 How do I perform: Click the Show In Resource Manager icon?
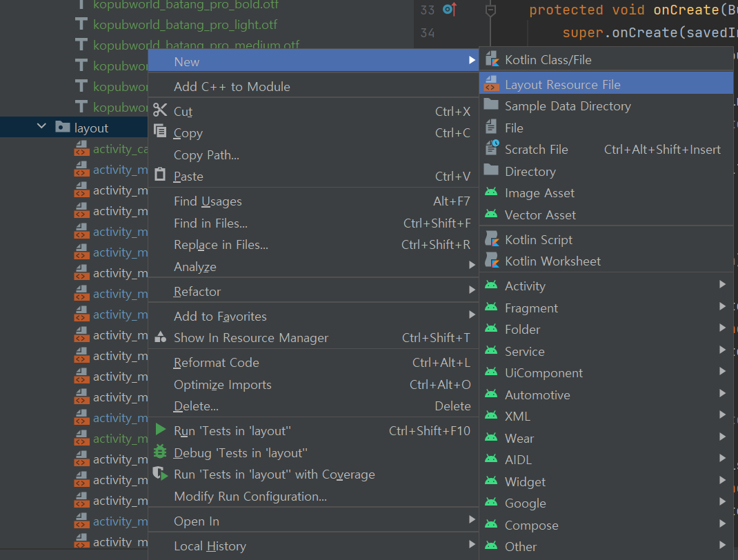pos(160,337)
